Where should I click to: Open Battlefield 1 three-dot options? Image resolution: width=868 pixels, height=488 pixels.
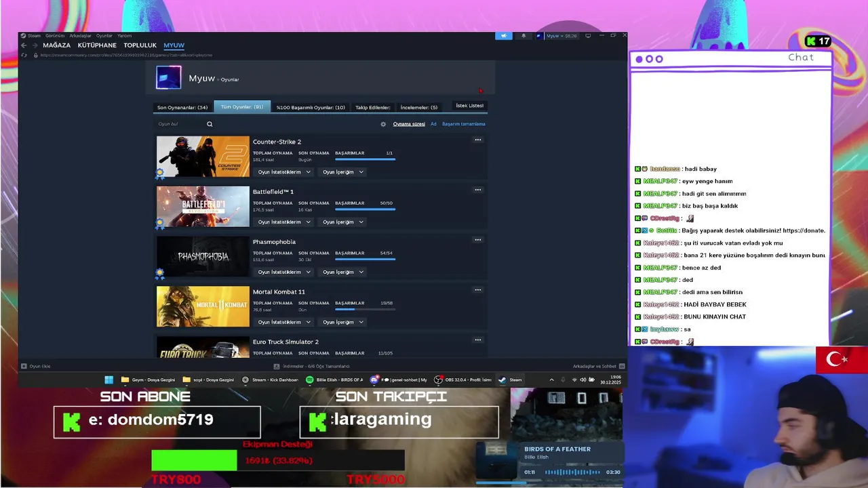coord(477,190)
